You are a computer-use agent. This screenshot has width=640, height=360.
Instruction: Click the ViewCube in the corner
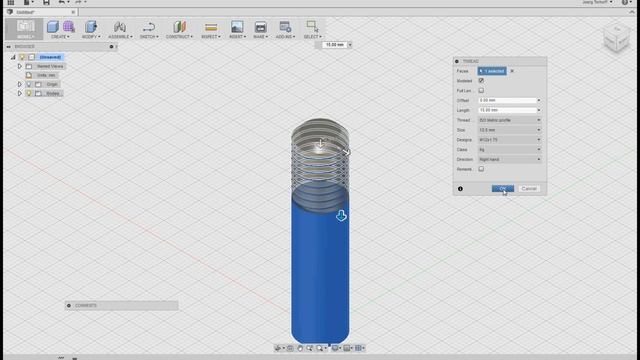pos(616,39)
